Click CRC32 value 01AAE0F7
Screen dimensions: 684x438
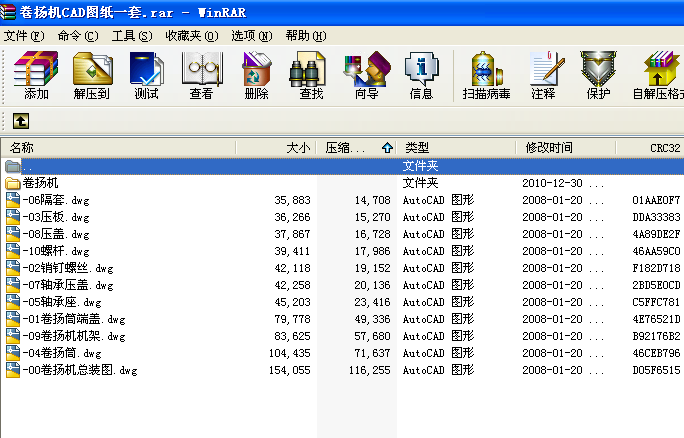pos(656,200)
